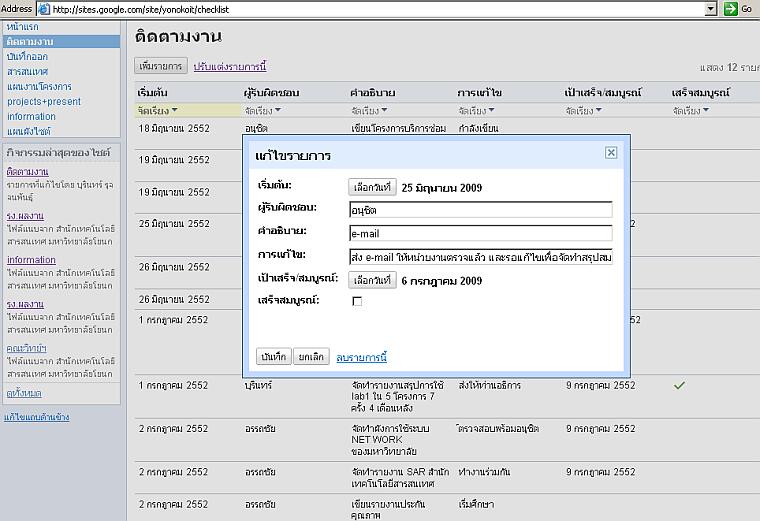Click the page icon in Address bar

44,9
